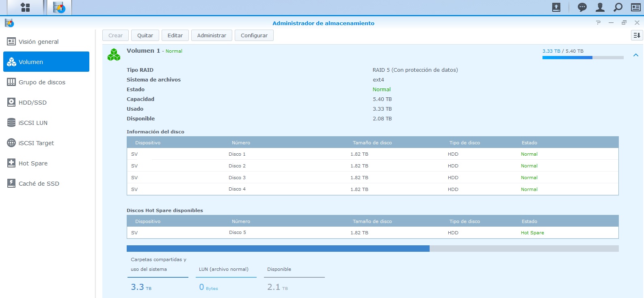Screen dimensions: 644x298
Task: Click the sort order icon button
Action: (637, 35)
